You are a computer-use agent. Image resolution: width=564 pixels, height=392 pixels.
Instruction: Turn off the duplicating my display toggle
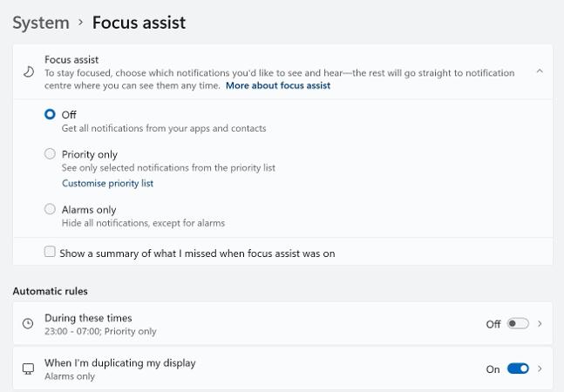[x=518, y=368]
